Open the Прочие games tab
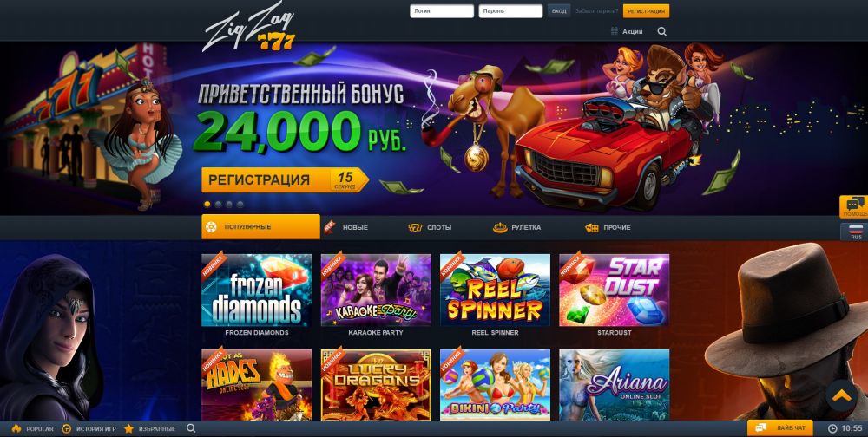This screenshot has height=437, width=868. 608,227
